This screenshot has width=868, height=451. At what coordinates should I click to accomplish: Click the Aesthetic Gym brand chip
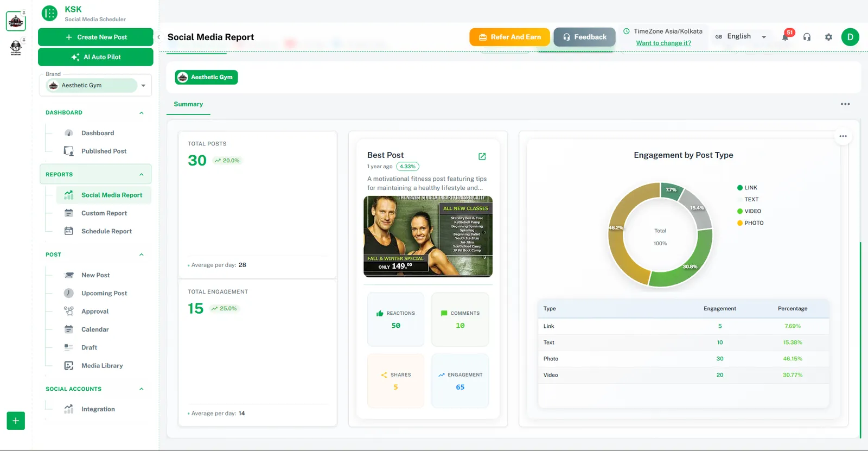pyautogui.click(x=206, y=77)
